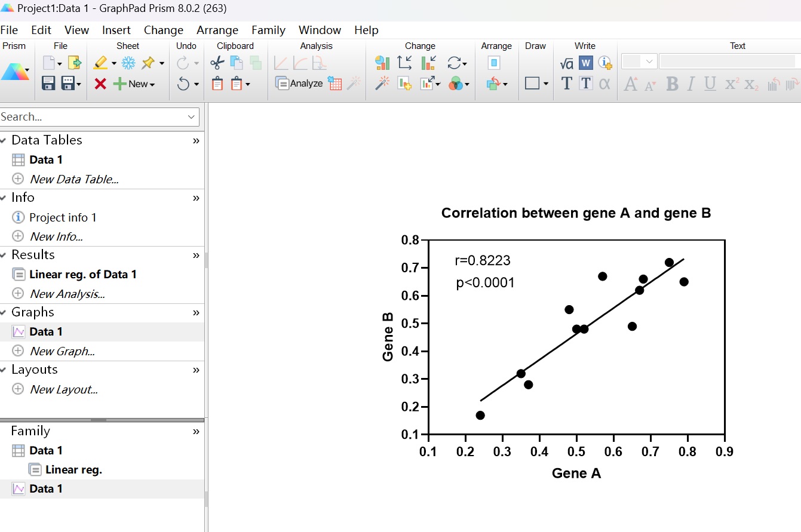Click the insert Word object icon
Screen dimensions: 801x532
pos(585,63)
